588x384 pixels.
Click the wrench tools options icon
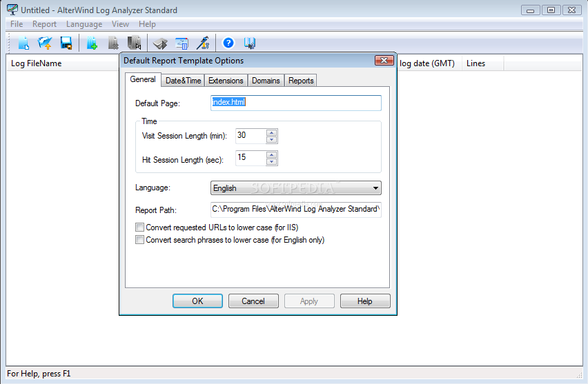(x=203, y=43)
